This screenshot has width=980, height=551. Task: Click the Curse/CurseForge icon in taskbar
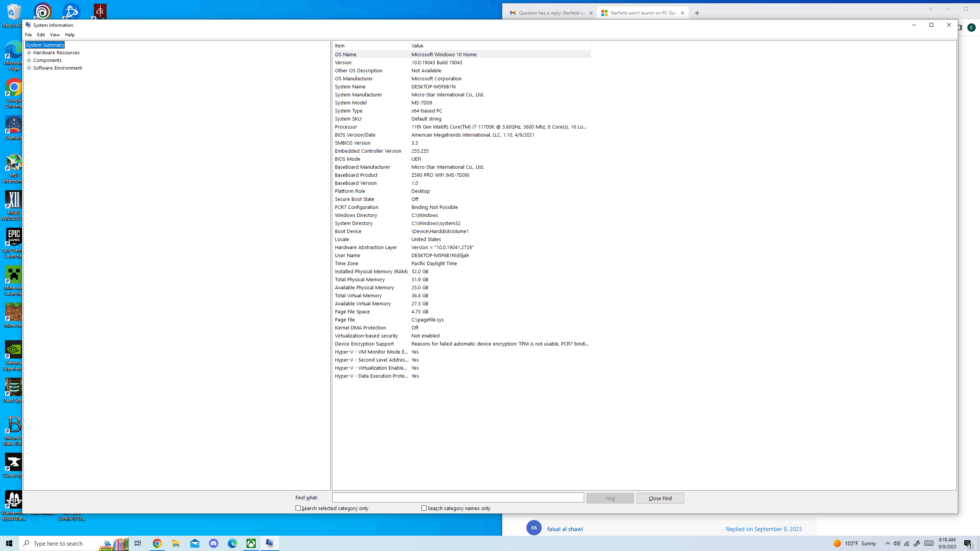tap(13, 463)
